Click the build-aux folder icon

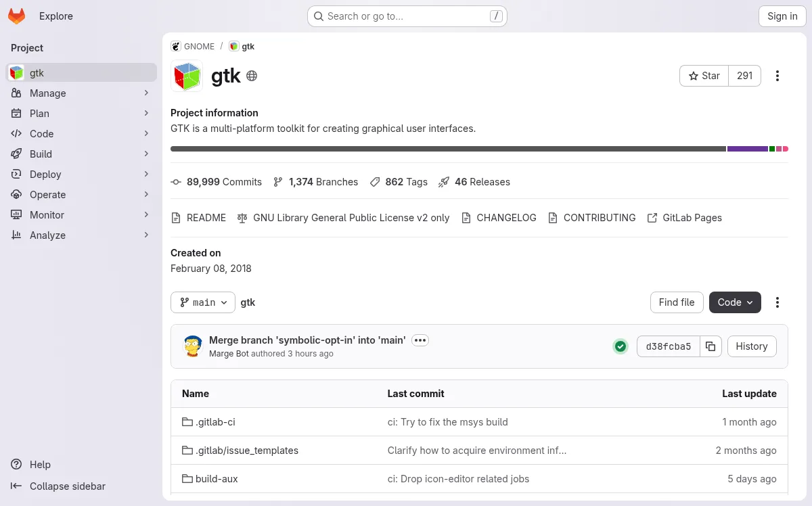click(x=187, y=479)
